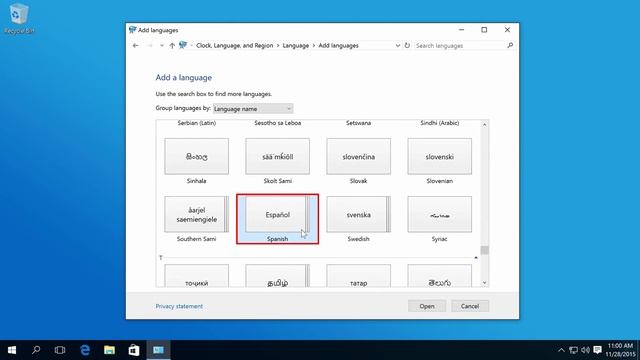
Task: Click the up-one-level arrow
Action: point(172,46)
